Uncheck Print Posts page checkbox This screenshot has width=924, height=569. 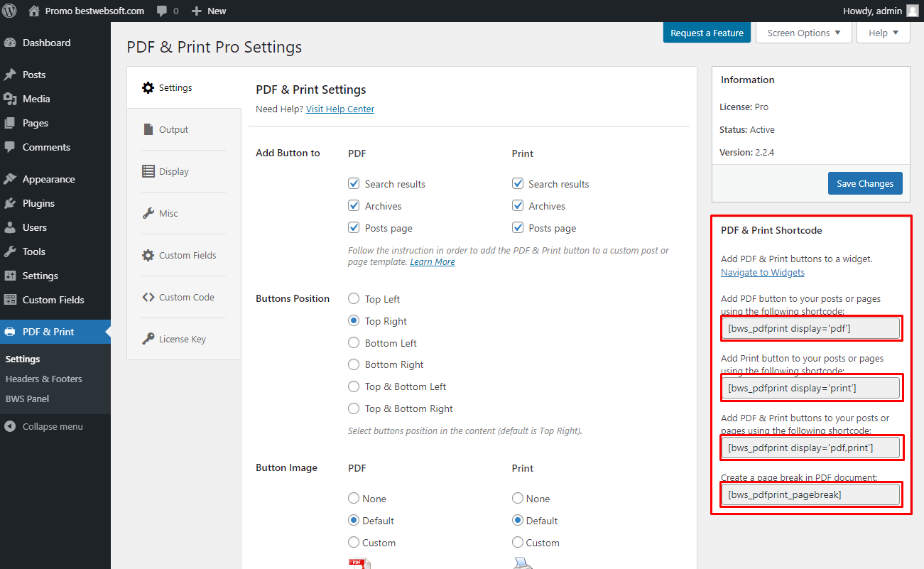click(518, 227)
